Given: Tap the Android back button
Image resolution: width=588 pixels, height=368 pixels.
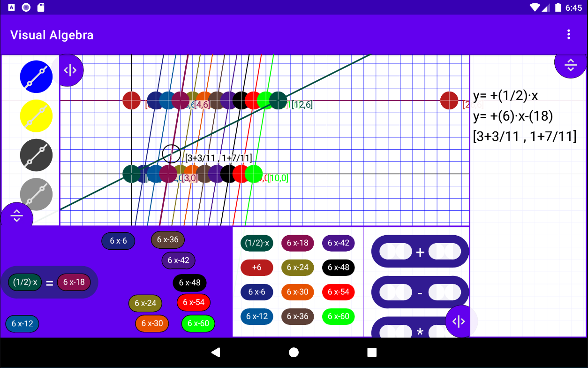Looking at the screenshot, I should pyautogui.click(x=215, y=352).
